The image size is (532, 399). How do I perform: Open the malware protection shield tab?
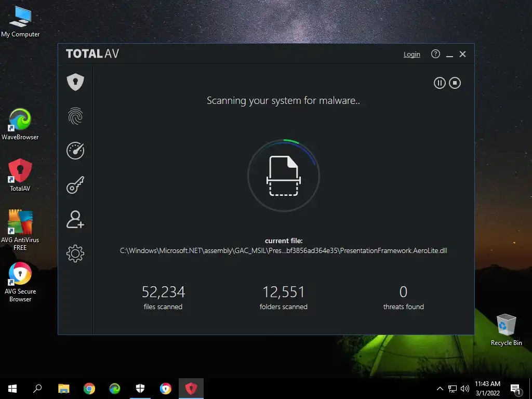[x=75, y=82]
